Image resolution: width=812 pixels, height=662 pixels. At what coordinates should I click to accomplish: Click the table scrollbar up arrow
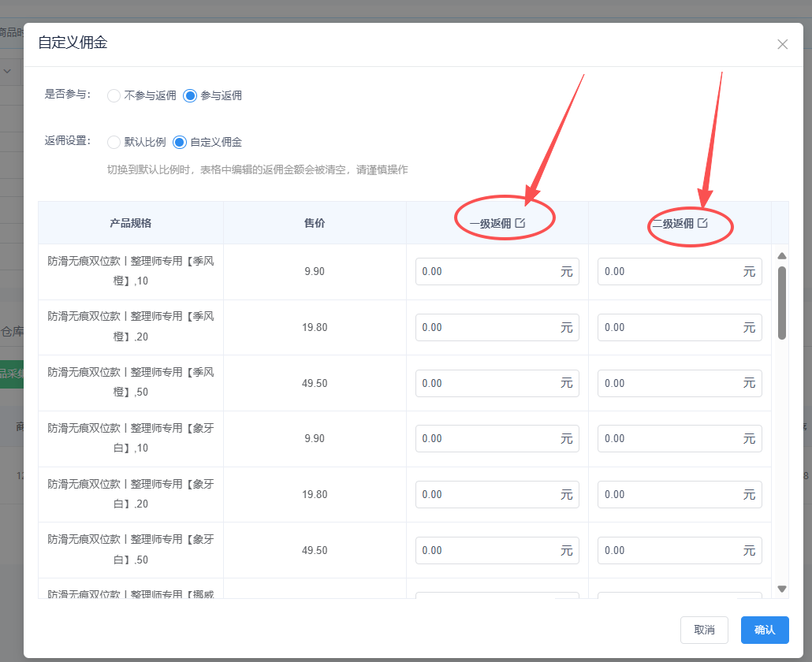coord(781,256)
